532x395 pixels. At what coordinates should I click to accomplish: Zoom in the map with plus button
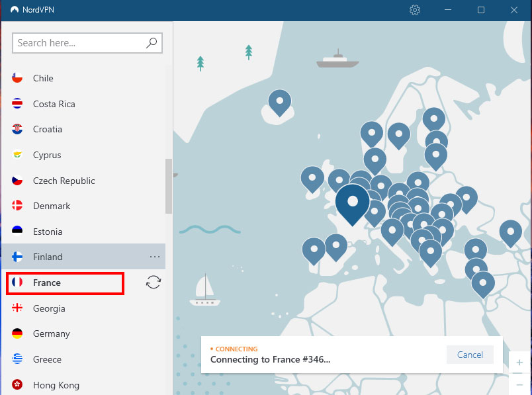519,363
